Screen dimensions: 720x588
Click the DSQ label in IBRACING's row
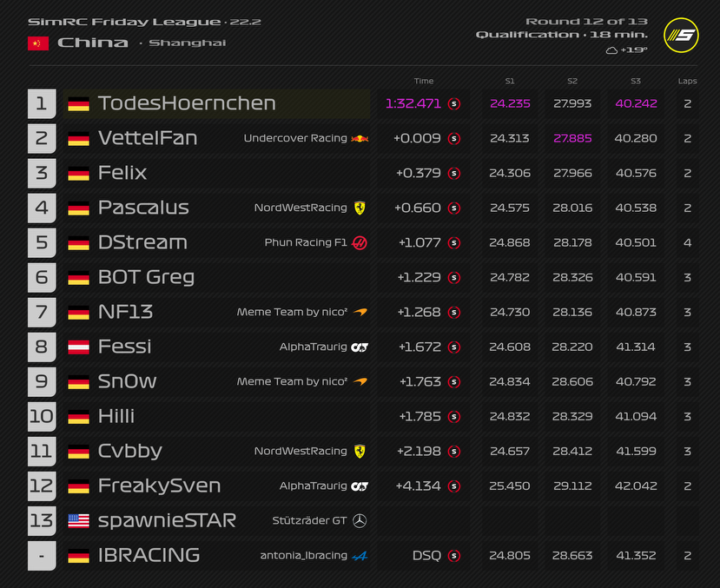pos(426,555)
